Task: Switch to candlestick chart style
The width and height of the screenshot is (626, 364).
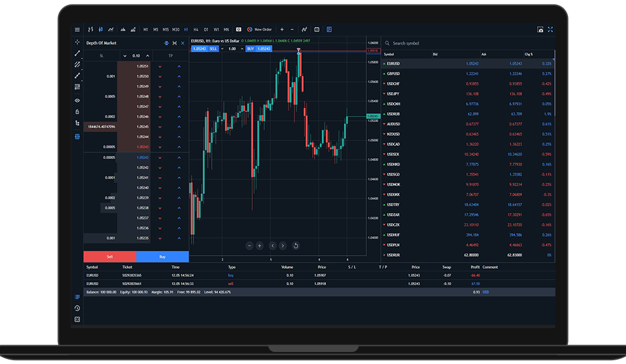Action: (x=101, y=29)
